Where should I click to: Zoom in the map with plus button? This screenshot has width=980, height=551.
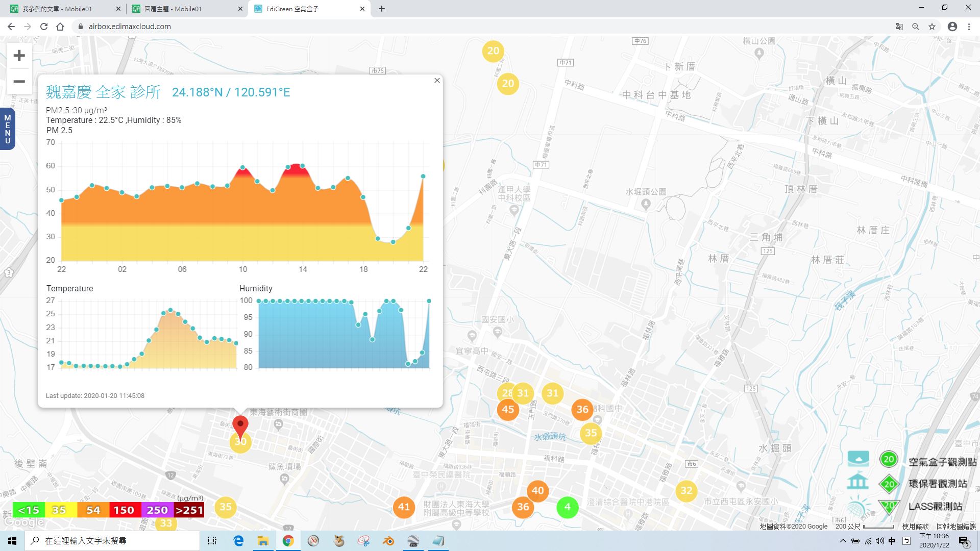tap(19, 55)
